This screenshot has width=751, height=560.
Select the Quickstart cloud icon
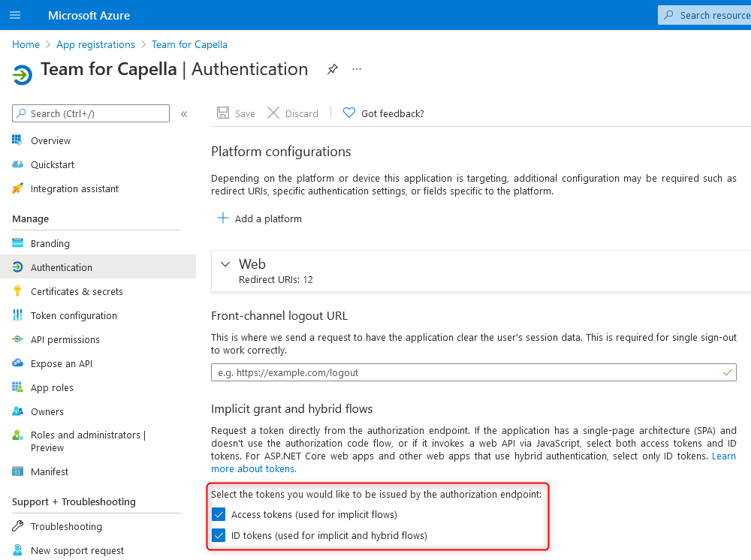coord(17,164)
